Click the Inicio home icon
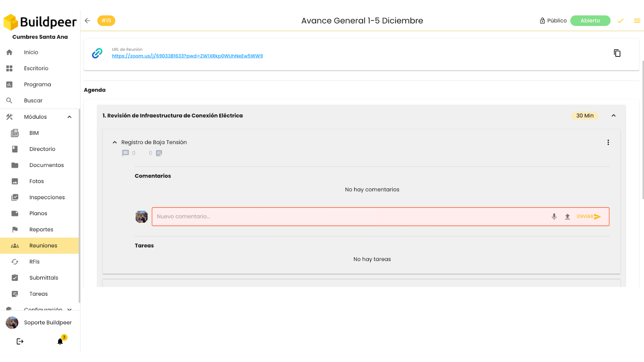 point(9,52)
